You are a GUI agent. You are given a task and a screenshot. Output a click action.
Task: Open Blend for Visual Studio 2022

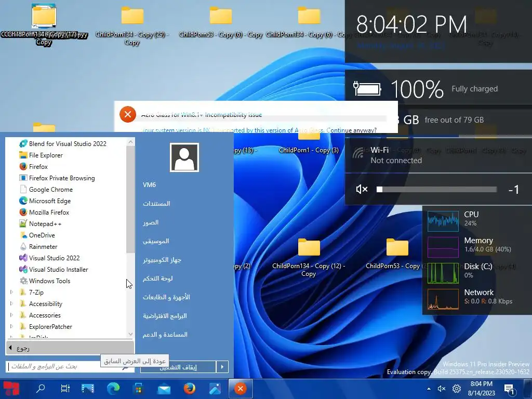(x=63, y=143)
